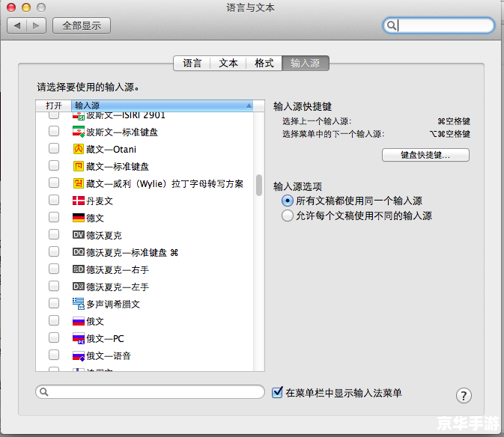
Task: Sort list via 输入源 column header arrow
Action: pos(249,106)
